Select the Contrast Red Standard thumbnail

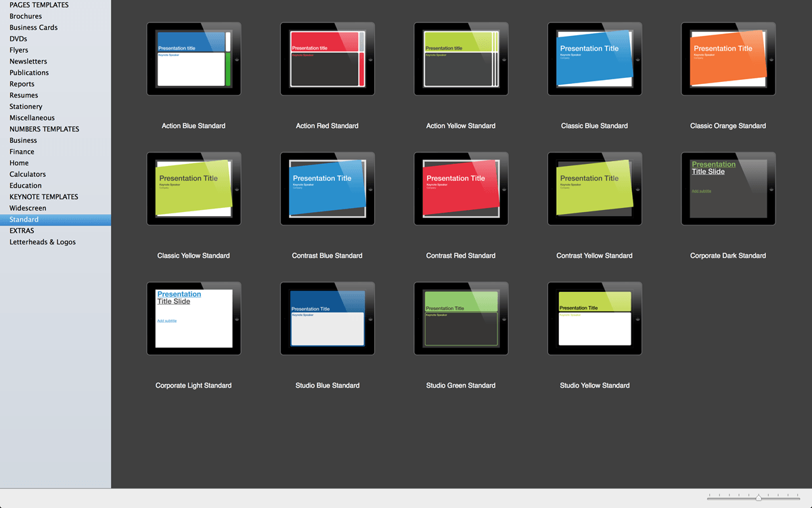[461, 189]
